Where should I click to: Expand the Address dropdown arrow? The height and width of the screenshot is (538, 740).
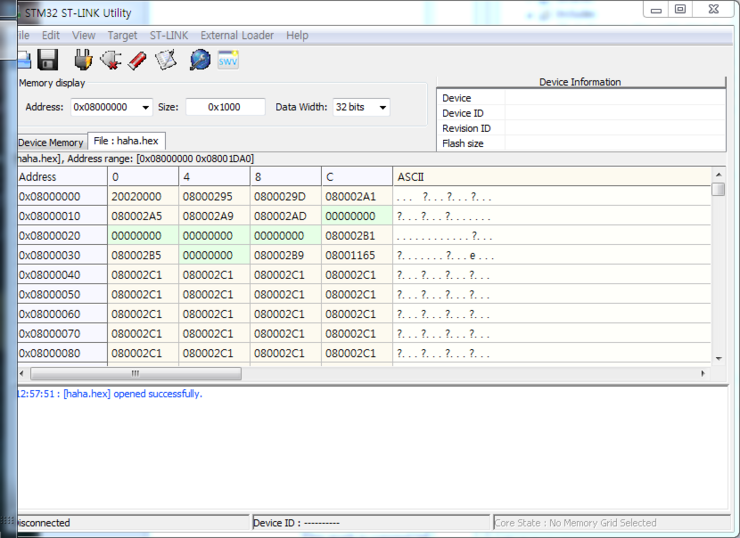146,107
